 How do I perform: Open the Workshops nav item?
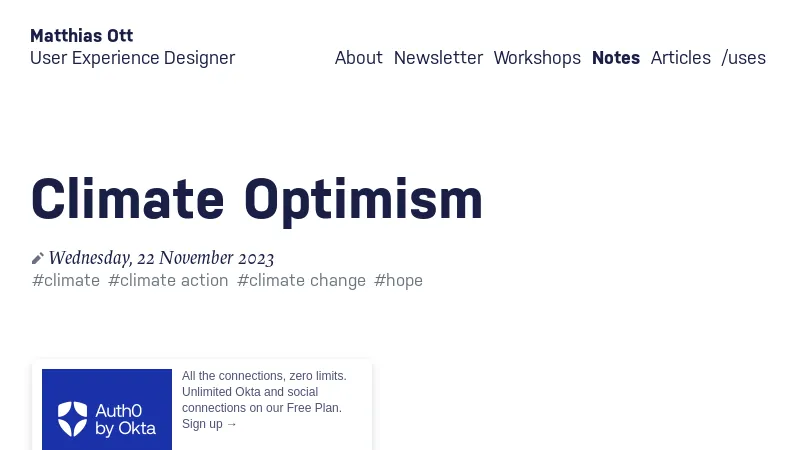537,58
